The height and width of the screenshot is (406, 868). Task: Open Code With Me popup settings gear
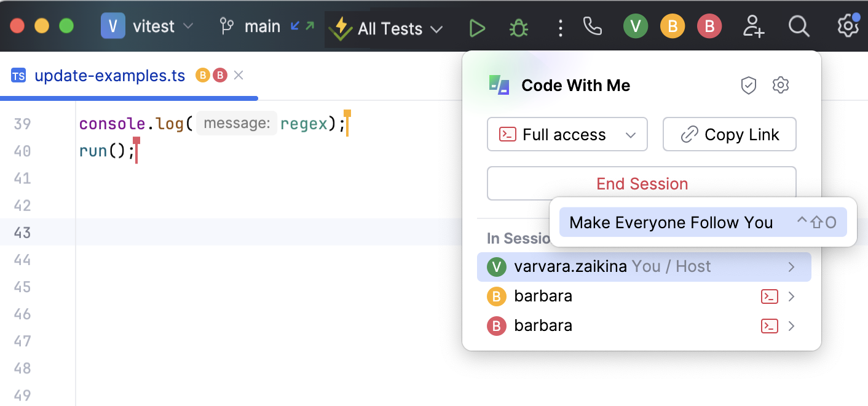pos(780,86)
